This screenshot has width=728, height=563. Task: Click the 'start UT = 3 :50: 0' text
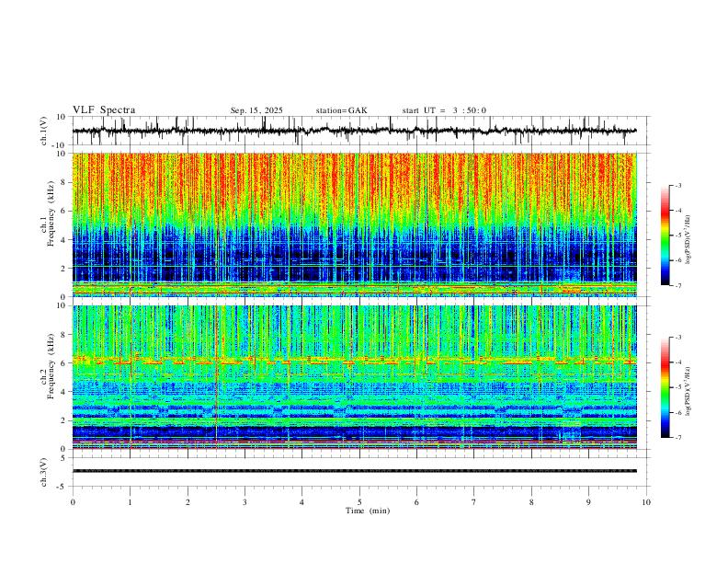click(444, 110)
